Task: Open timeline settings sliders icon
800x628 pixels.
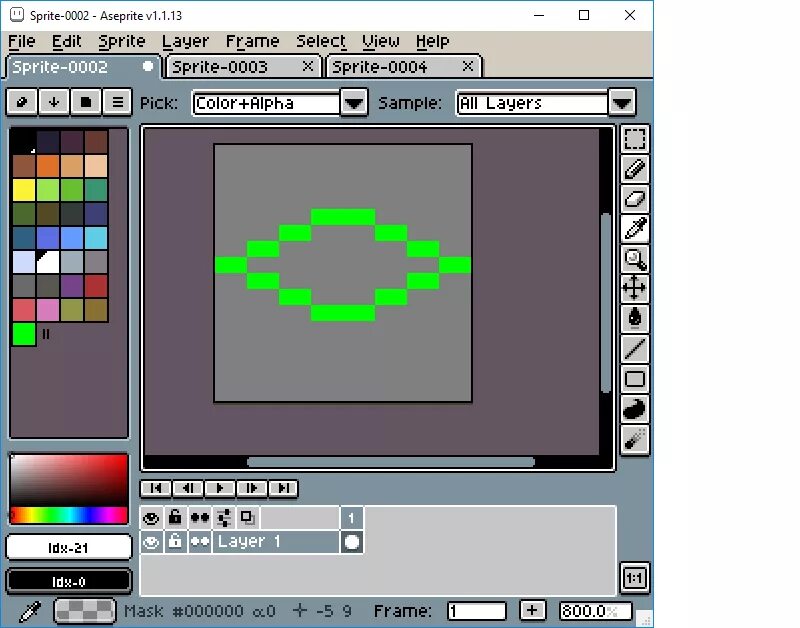Action: (x=223, y=518)
